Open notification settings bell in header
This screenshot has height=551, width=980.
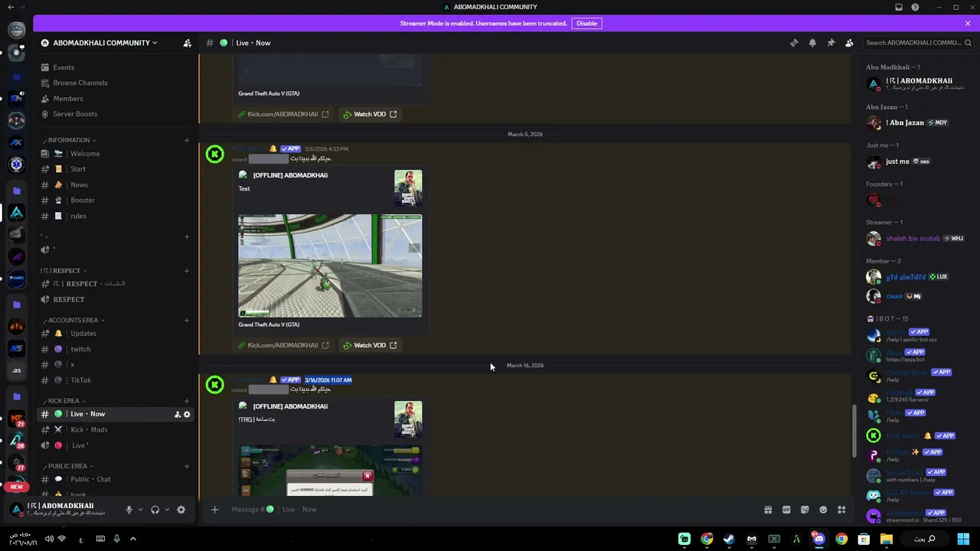click(812, 43)
